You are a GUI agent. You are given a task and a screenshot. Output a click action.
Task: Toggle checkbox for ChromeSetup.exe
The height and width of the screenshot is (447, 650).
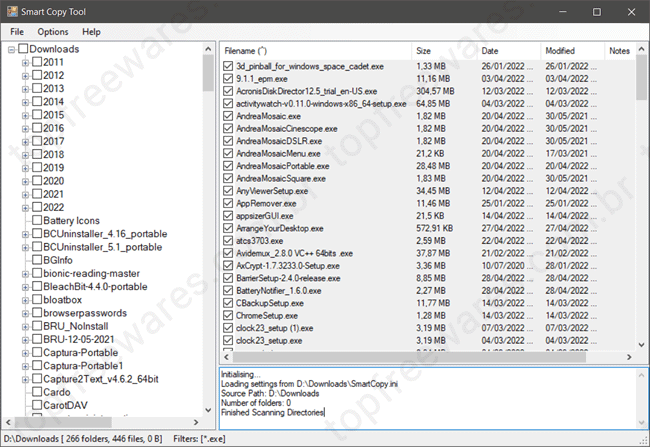coord(230,315)
